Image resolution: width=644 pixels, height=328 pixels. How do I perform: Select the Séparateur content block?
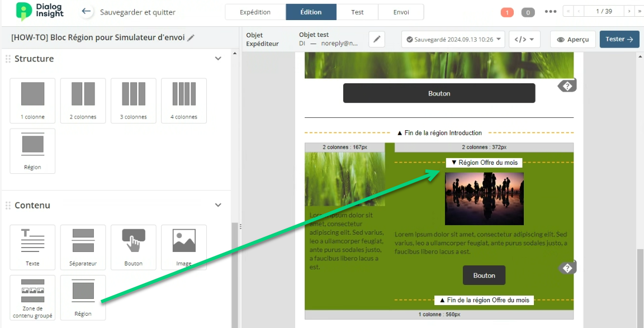83,247
